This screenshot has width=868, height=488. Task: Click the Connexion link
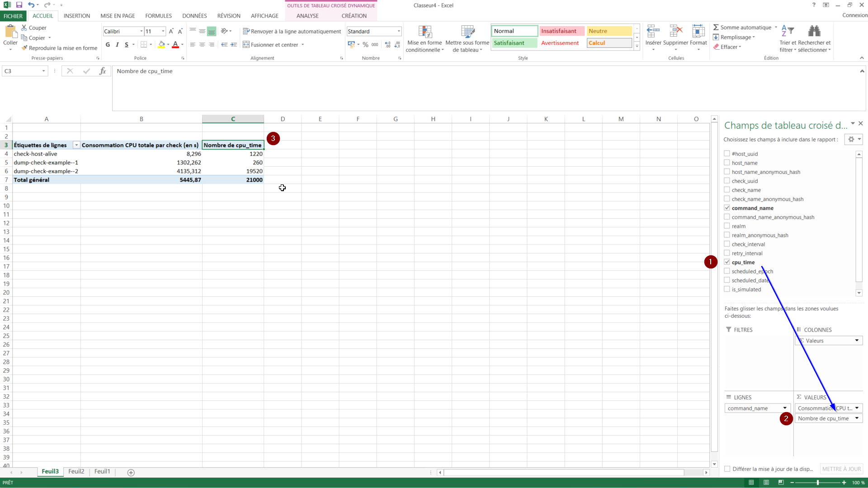tap(854, 15)
